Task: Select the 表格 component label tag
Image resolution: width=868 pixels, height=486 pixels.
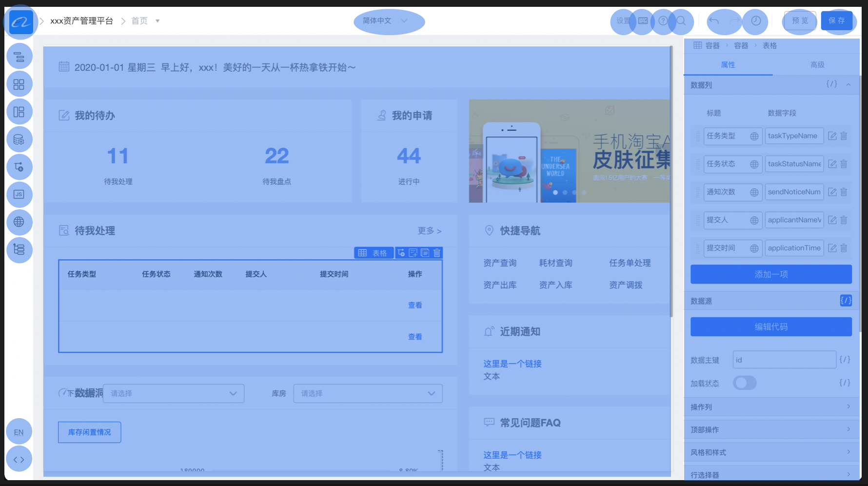Action: pos(374,253)
